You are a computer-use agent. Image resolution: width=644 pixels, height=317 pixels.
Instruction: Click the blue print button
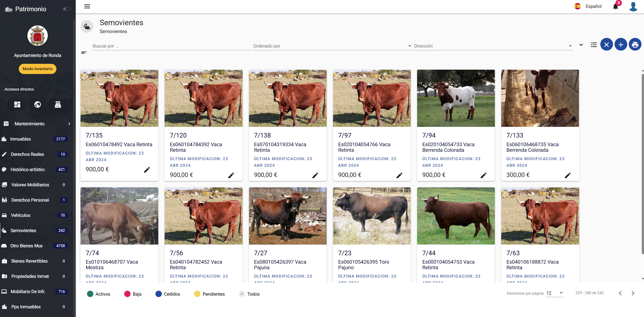tap(635, 45)
